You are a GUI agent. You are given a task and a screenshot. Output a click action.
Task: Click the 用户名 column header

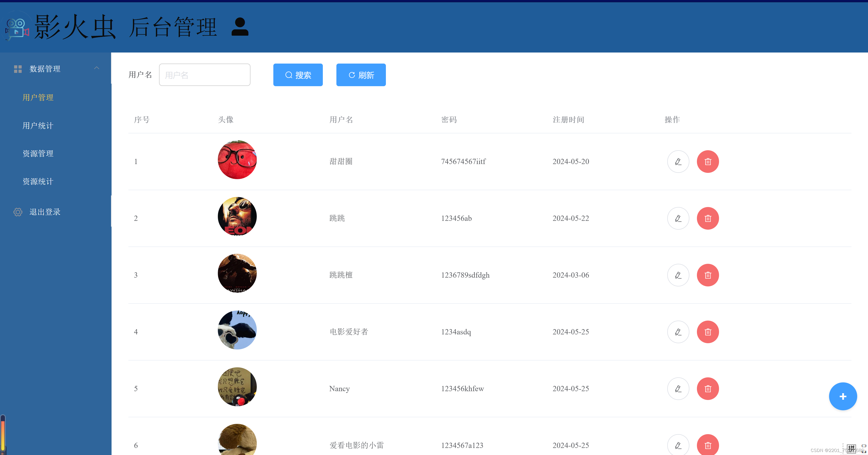(341, 120)
